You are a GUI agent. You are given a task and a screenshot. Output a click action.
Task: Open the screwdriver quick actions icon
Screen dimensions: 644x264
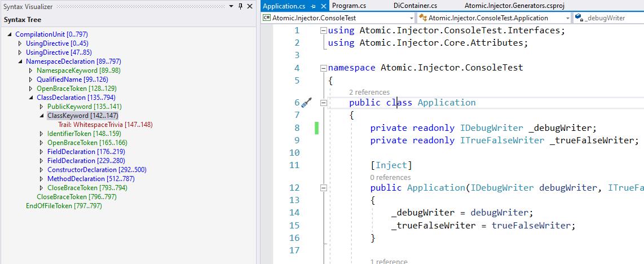pyautogui.click(x=306, y=103)
